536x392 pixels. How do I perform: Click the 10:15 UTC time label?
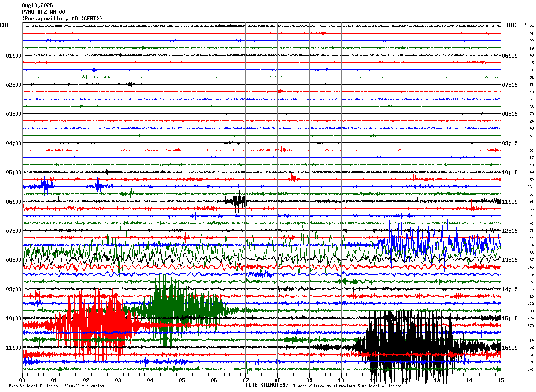pos(510,173)
